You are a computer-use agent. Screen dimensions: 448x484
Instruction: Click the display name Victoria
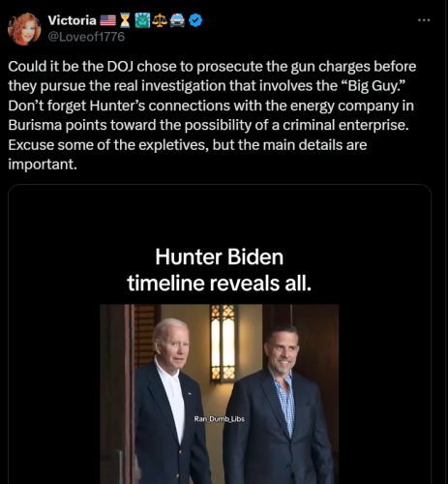coord(72,20)
